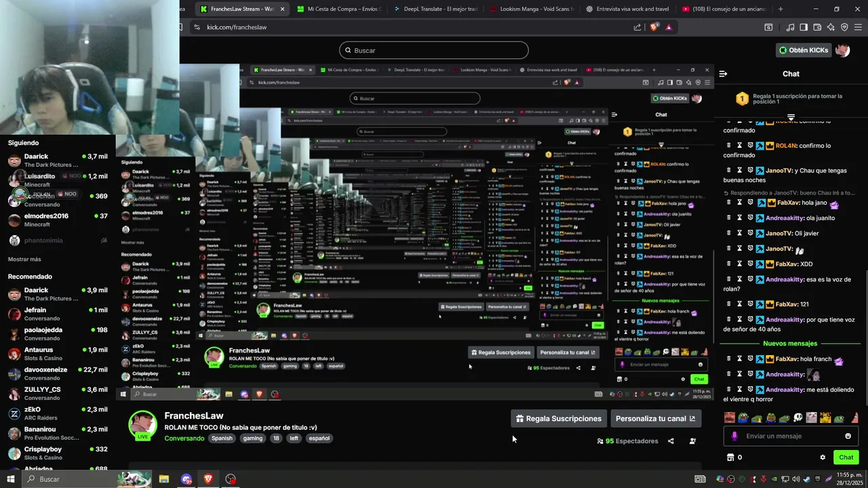Click the microphone icon in the chat message box

734,436
